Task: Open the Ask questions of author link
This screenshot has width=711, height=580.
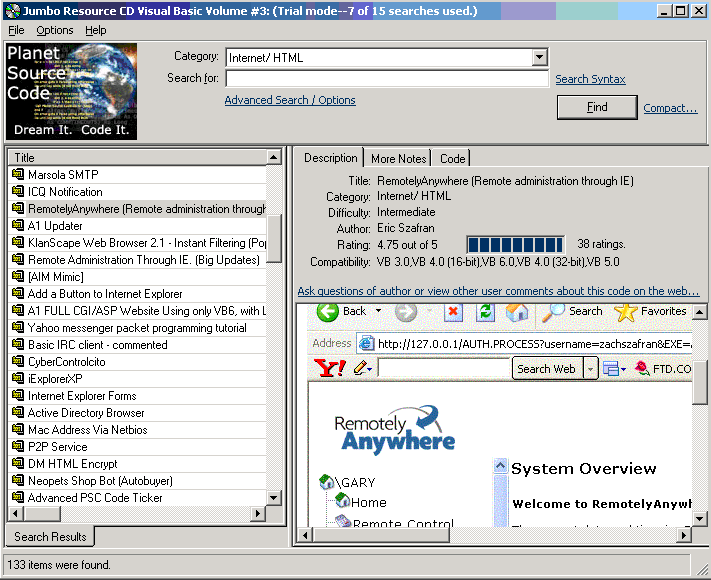Action: point(498,291)
